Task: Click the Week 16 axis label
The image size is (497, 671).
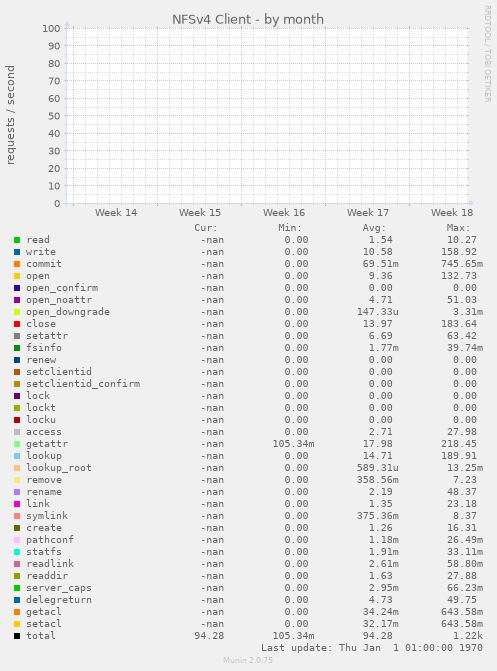Action: point(284,213)
